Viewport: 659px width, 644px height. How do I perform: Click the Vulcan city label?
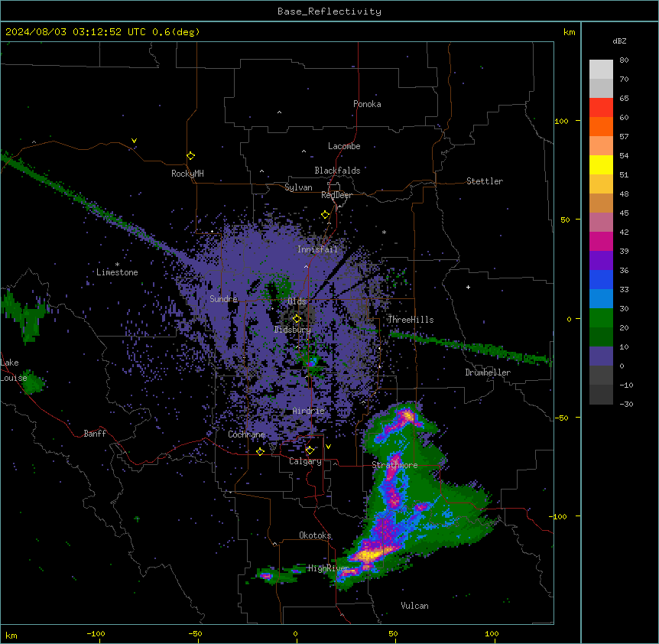tap(414, 606)
